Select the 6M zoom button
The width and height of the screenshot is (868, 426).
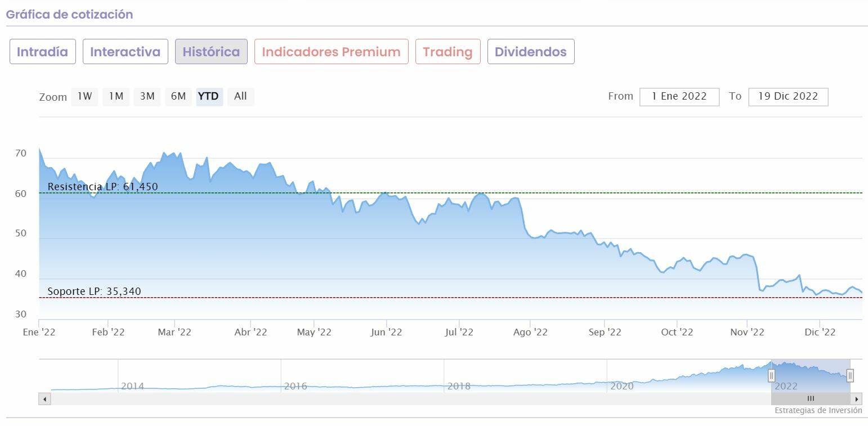(178, 96)
